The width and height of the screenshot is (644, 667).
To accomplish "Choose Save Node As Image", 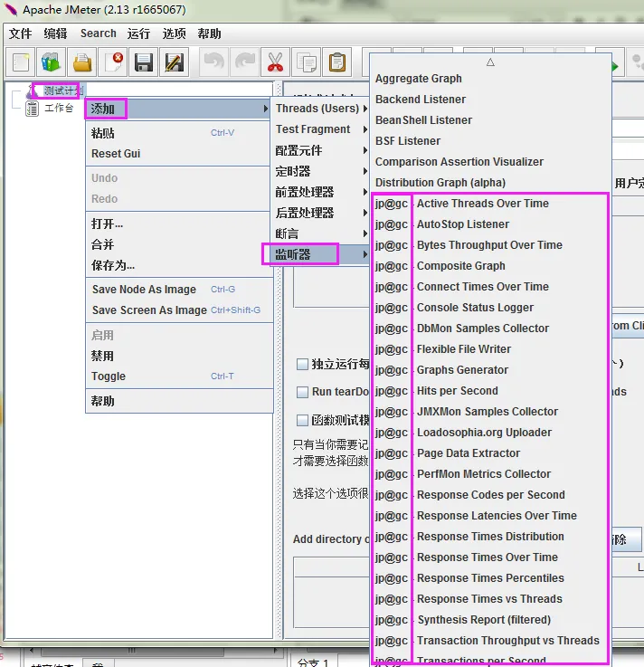I will coord(177,290).
